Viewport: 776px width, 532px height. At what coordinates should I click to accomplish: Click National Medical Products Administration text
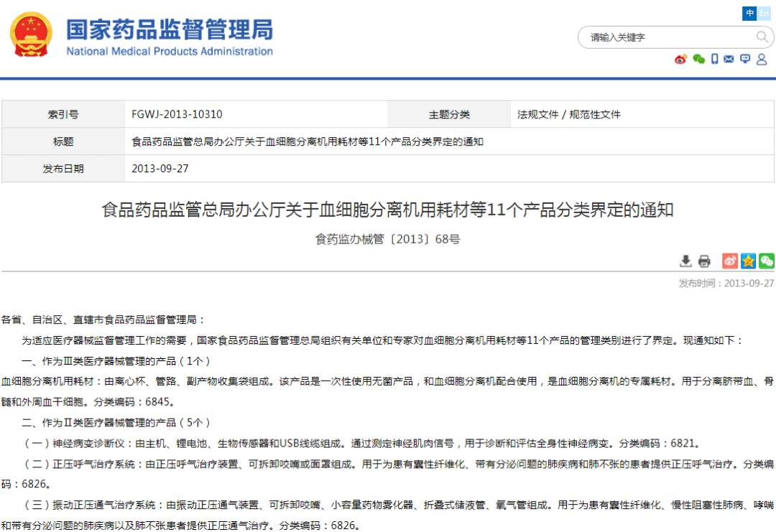(170, 52)
